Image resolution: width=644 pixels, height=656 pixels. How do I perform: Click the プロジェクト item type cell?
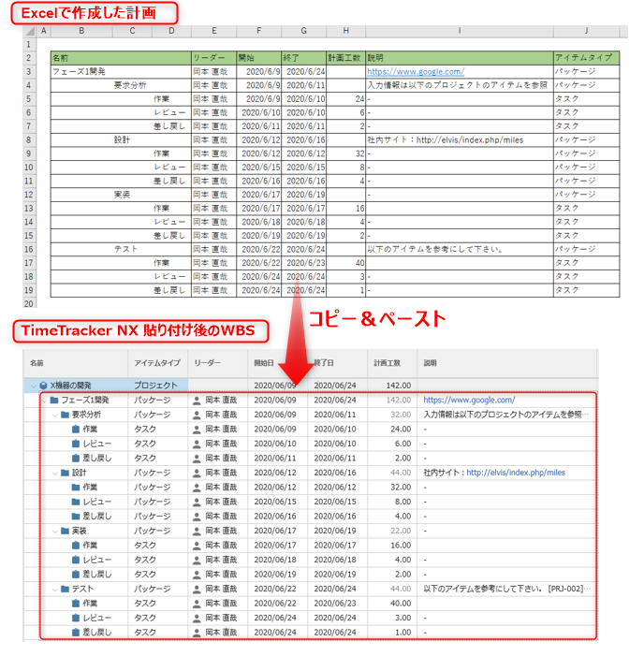tap(157, 386)
